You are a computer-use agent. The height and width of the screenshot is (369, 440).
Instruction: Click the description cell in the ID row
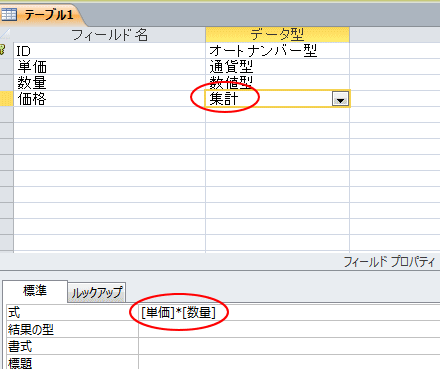[x=395, y=51]
